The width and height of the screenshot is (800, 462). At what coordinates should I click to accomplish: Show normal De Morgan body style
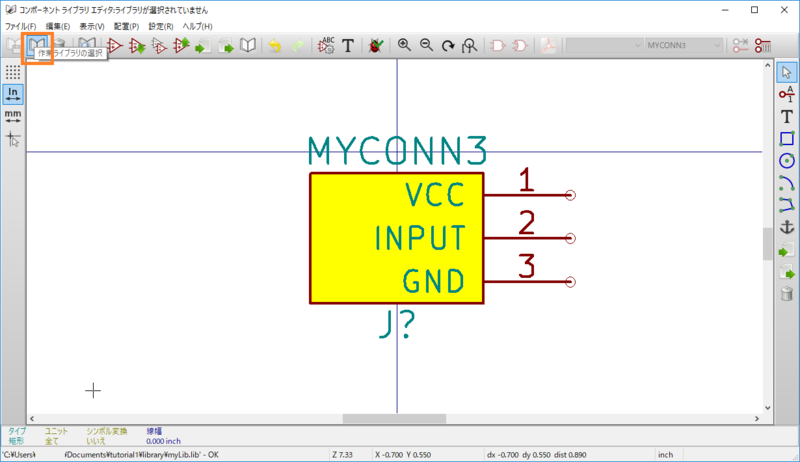tap(497, 45)
